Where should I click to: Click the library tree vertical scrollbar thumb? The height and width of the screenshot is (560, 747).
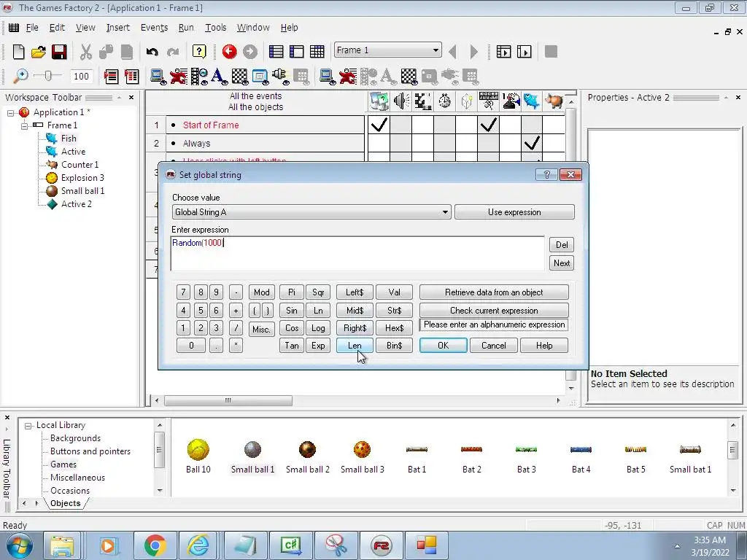[159, 449]
